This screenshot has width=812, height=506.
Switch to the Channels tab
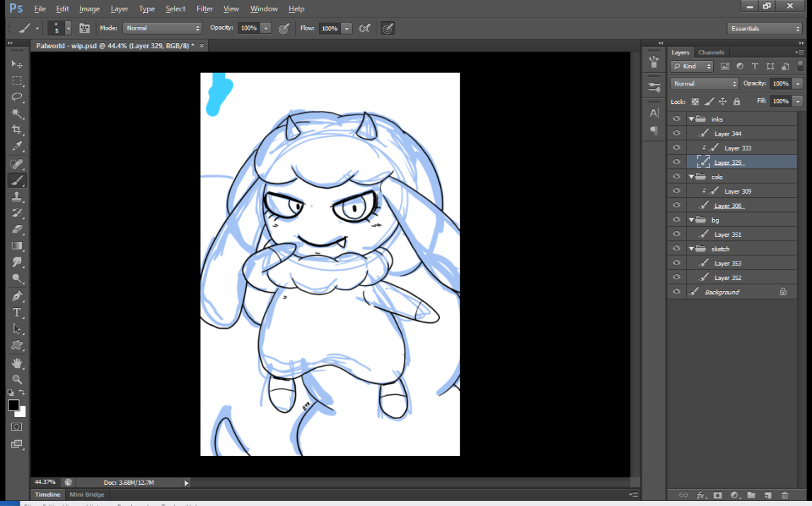point(711,52)
